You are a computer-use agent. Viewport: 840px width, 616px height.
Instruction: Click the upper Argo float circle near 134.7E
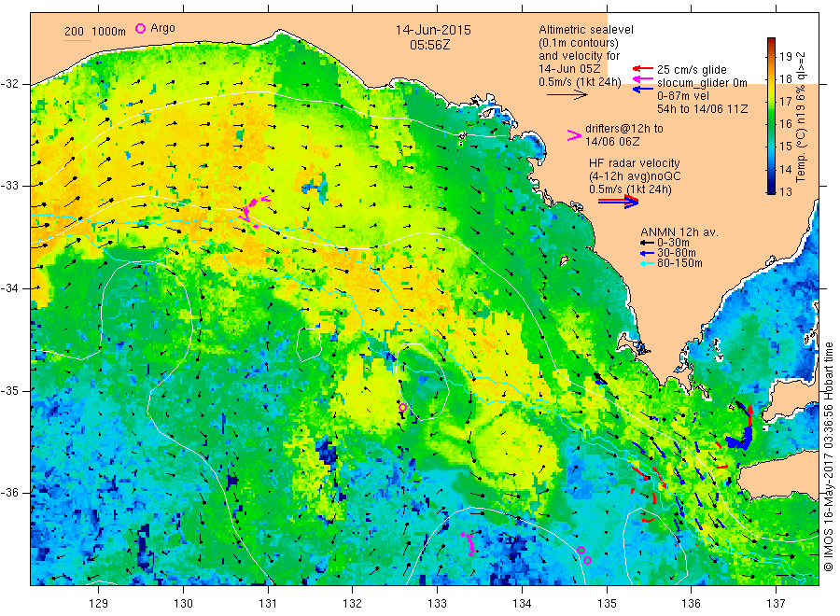(581, 550)
